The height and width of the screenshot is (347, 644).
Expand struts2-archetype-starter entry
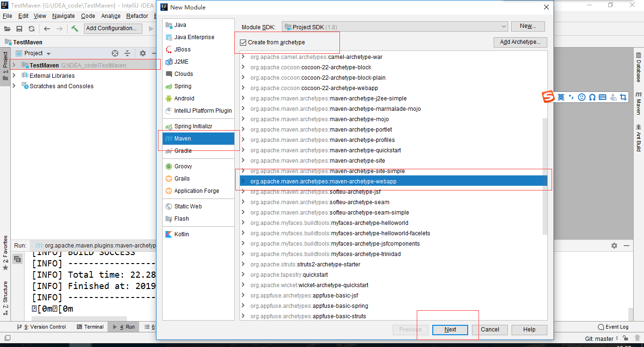(x=243, y=264)
